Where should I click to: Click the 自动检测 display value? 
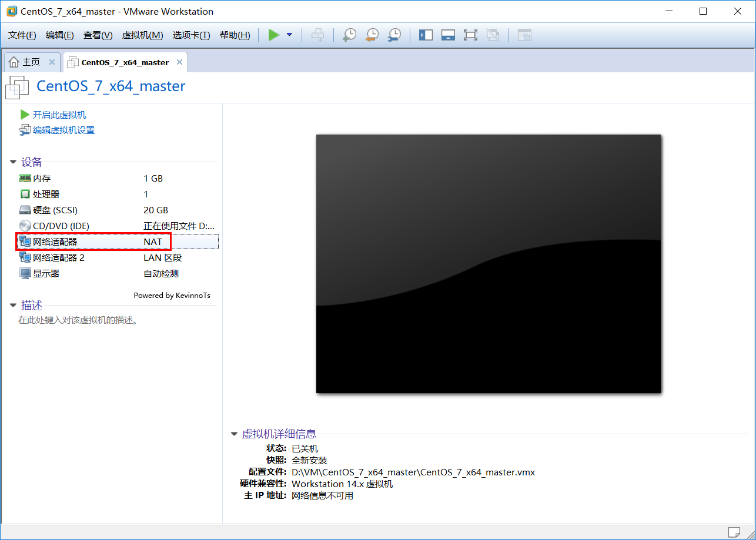coord(161,273)
